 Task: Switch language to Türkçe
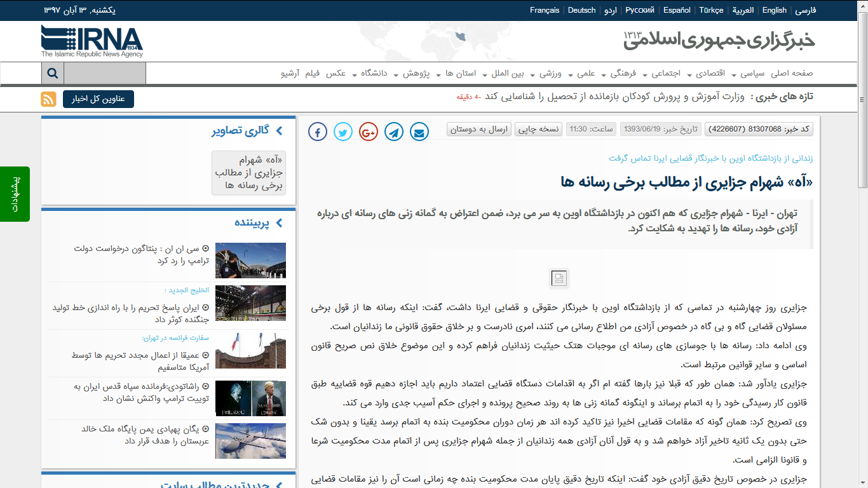click(711, 10)
